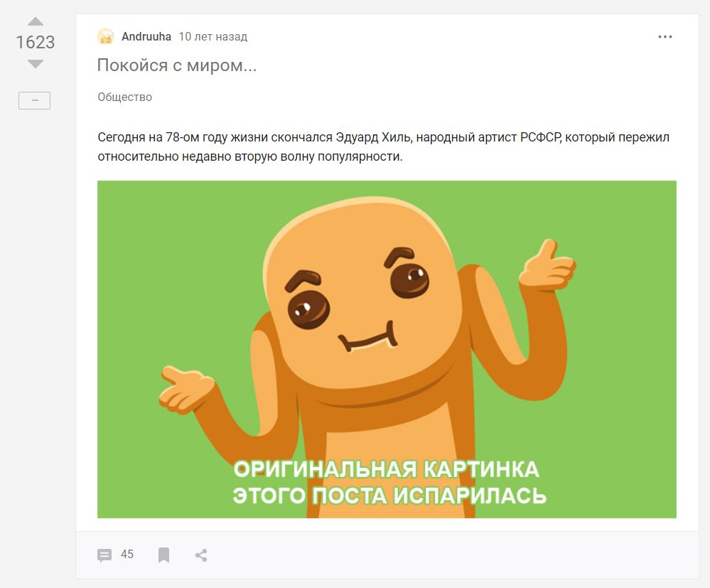Share the post using the share icon
This screenshot has height=588, width=710.
point(202,555)
